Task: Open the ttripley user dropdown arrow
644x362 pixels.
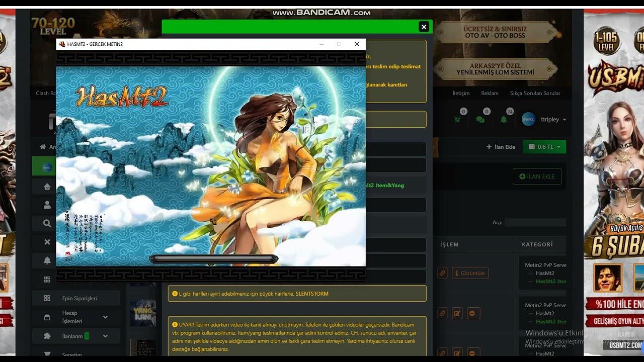Action: [565, 120]
